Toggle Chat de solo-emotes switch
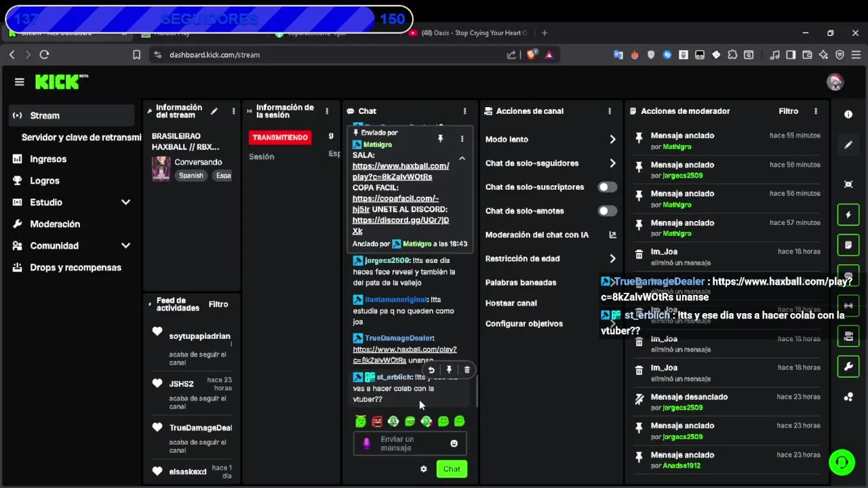The width and height of the screenshot is (868, 488). (x=608, y=211)
